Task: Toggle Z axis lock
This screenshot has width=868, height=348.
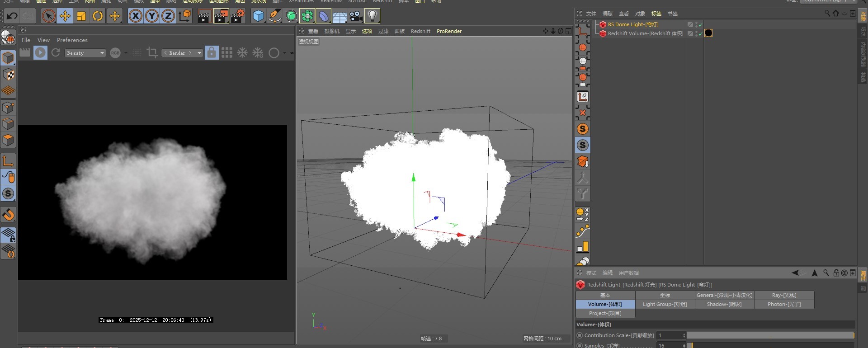Action: [x=168, y=16]
